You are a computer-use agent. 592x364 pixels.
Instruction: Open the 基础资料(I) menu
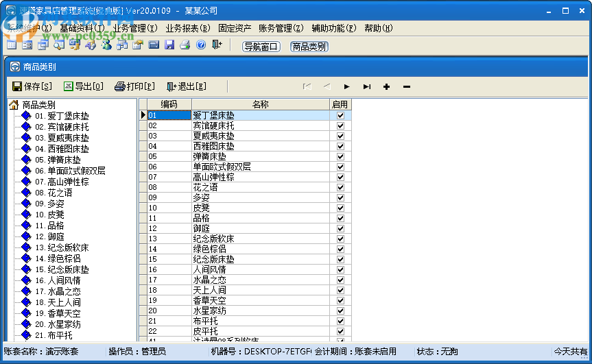click(82, 28)
